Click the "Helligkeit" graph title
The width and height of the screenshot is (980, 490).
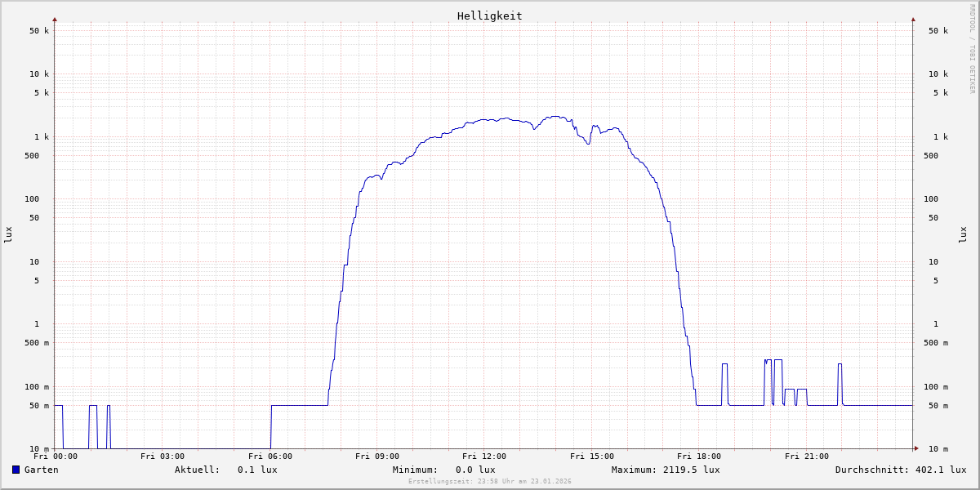[490, 16]
